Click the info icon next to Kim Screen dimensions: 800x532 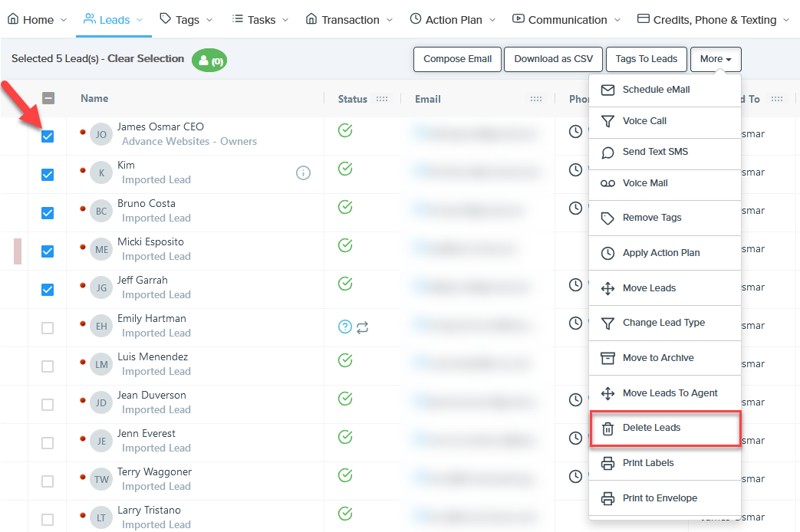[303, 173]
